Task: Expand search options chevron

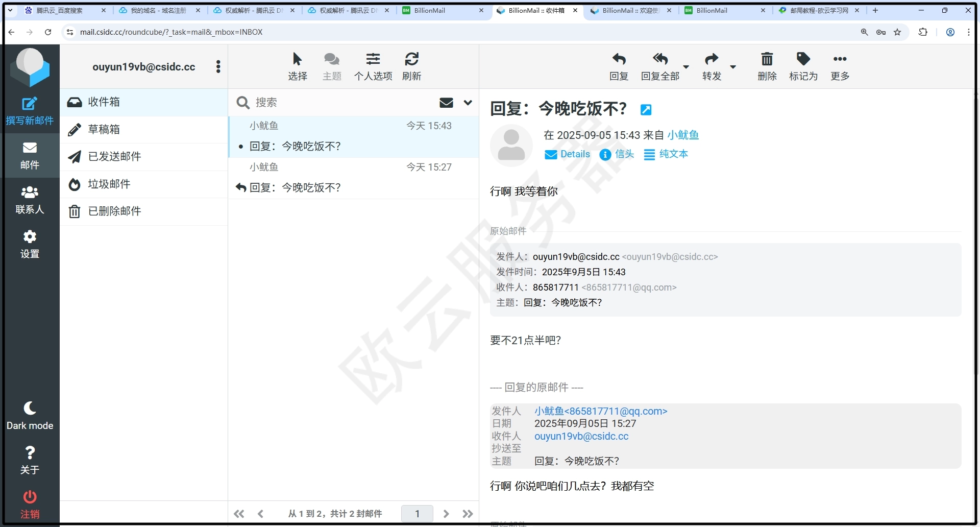Action: [x=468, y=103]
